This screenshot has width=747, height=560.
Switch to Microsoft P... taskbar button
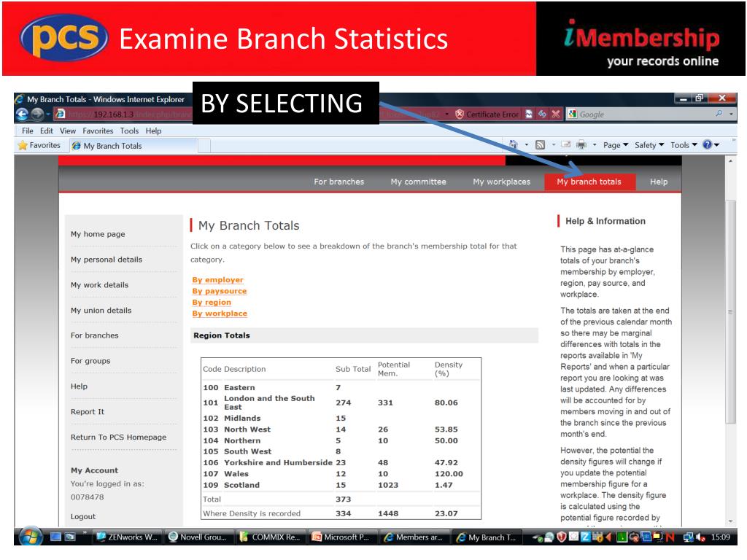(x=342, y=537)
